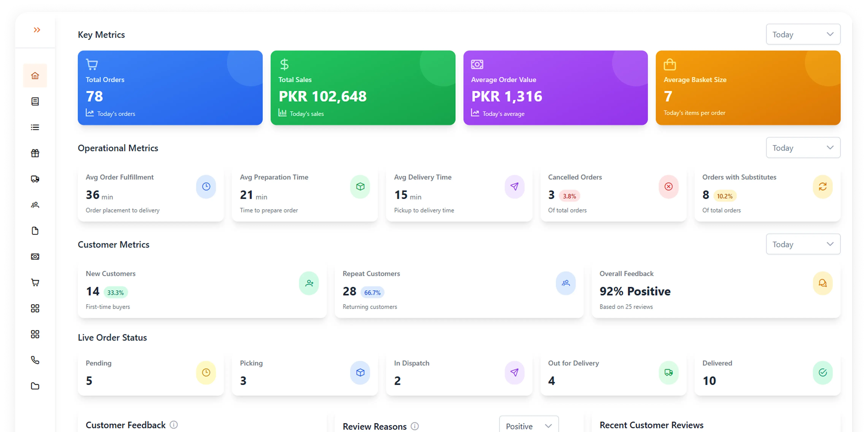Click the 92% Positive feedback value
Screen dimensions: 868x432
coord(635,291)
